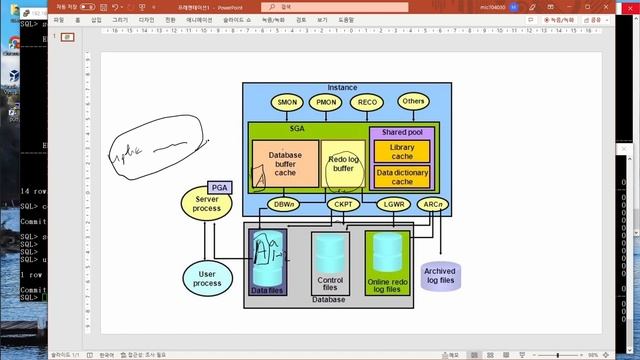The image size is (640, 360).
Task: Open the 홈 (Home) ribbon tab
Action: click(x=78, y=20)
